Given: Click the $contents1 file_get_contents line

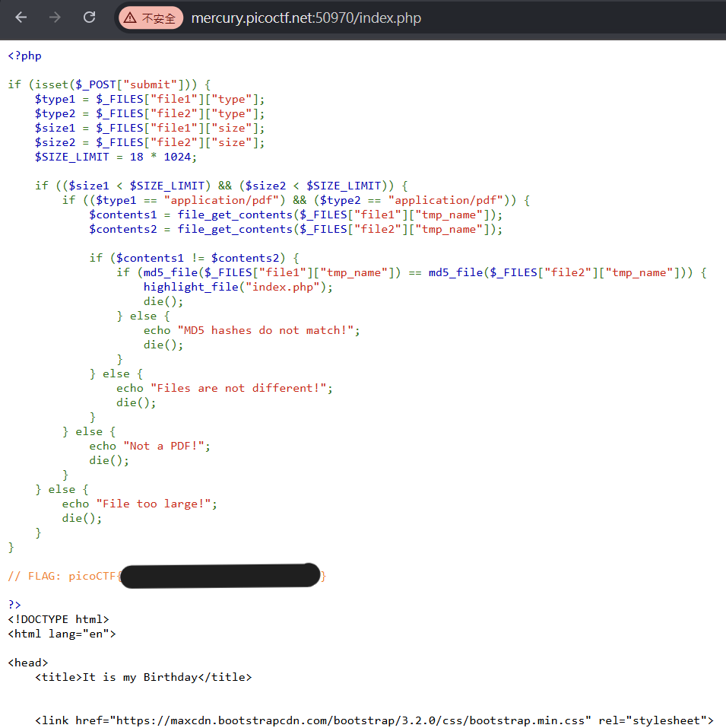Looking at the screenshot, I should (x=296, y=215).
